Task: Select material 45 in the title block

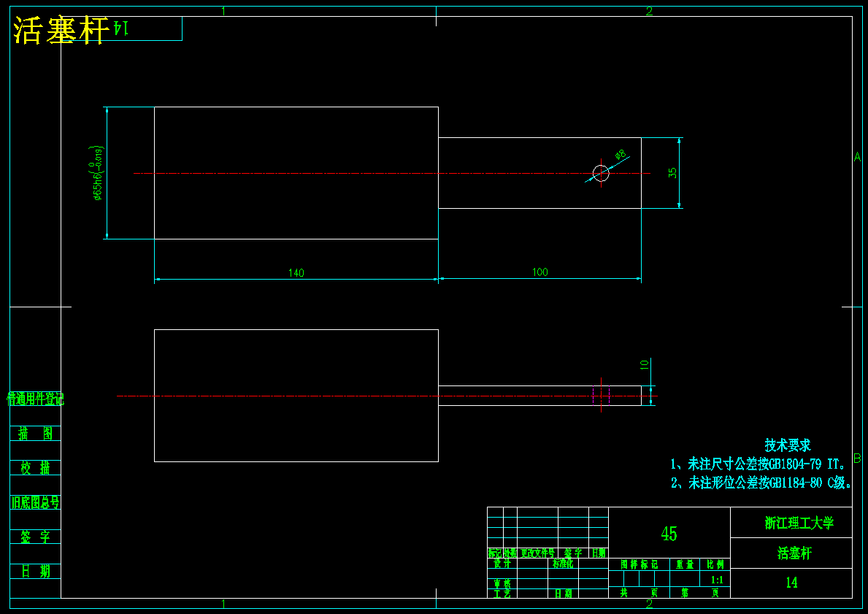Action: pos(669,534)
